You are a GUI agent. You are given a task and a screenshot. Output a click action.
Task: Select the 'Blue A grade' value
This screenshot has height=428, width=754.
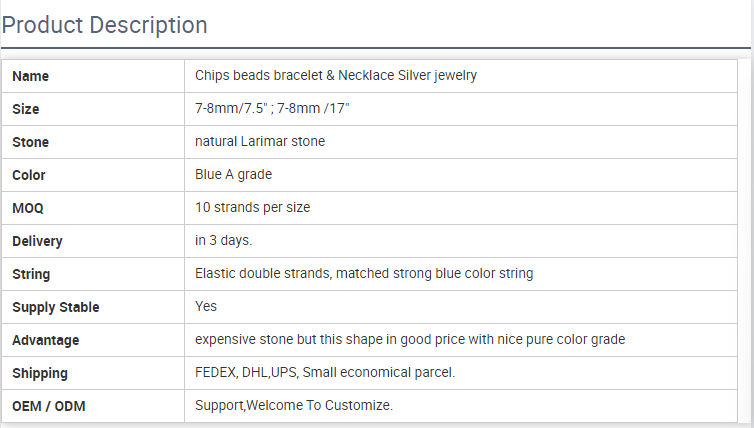(x=234, y=175)
